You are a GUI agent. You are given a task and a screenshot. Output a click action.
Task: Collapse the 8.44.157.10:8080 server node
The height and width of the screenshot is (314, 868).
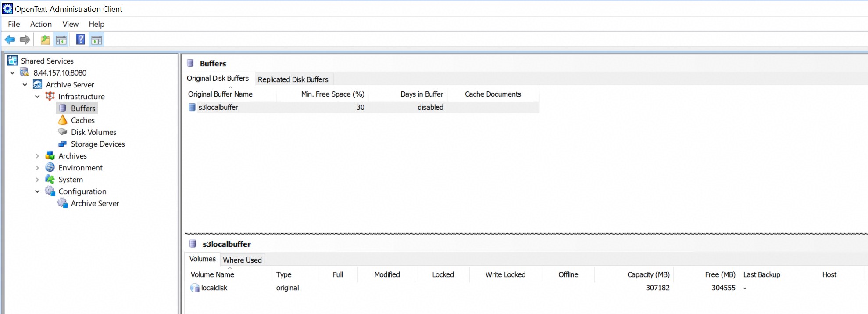pos(12,73)
